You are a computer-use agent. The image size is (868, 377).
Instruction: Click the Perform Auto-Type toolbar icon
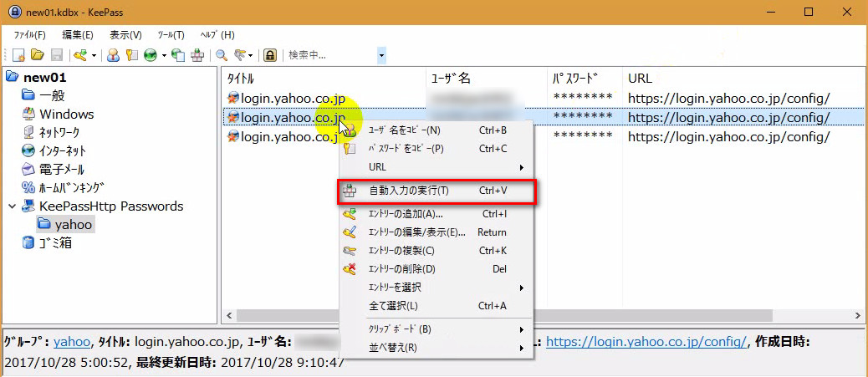(197, 55)
